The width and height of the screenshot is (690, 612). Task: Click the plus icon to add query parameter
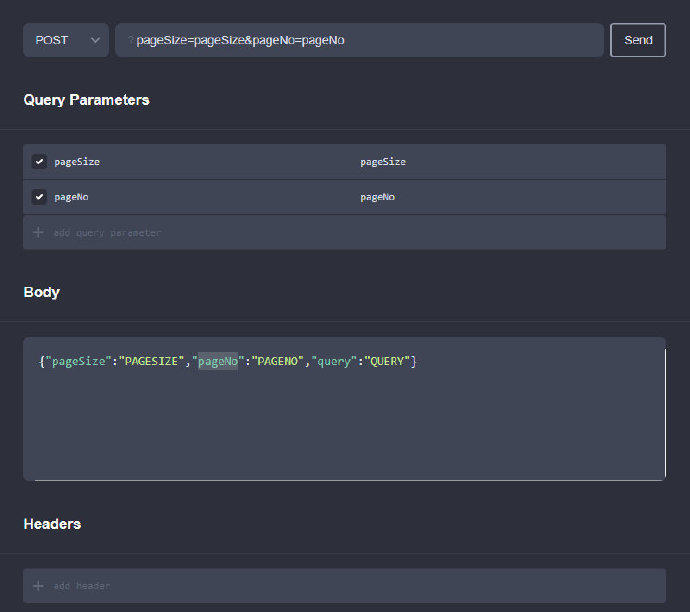tap(39, 232)
